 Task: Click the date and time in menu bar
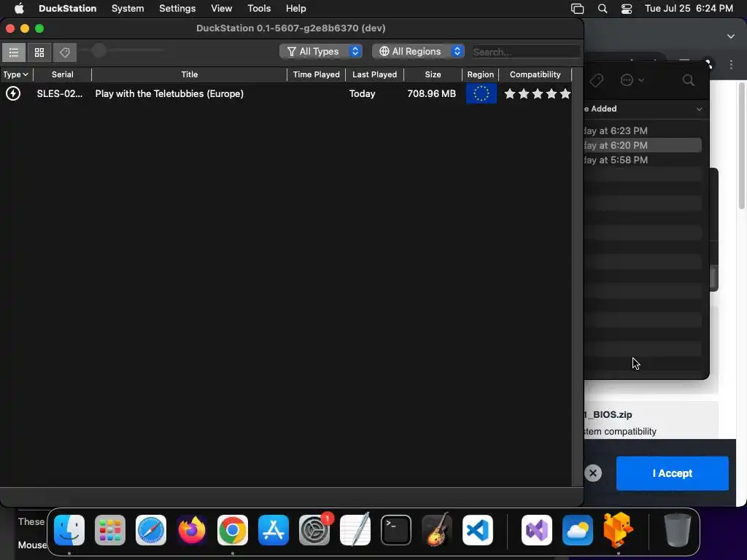click(689, 9)
